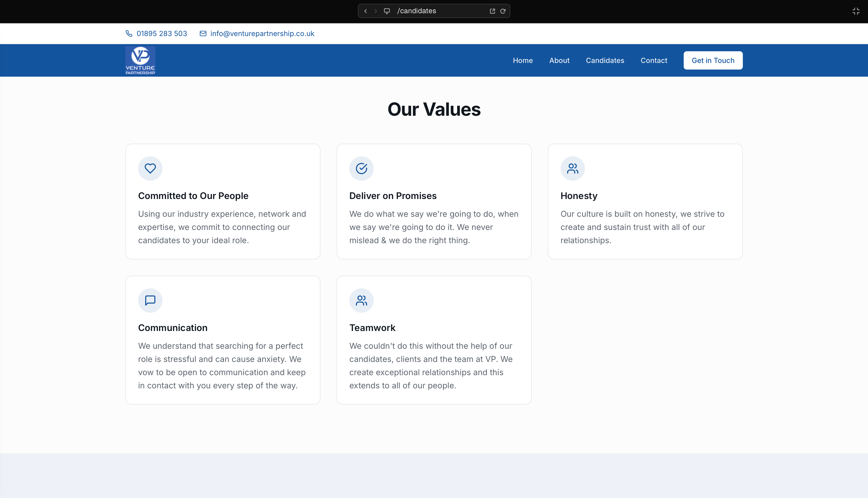Navigate back using the browser back arrow
The image size is (868, 498).
click(365, 11)
